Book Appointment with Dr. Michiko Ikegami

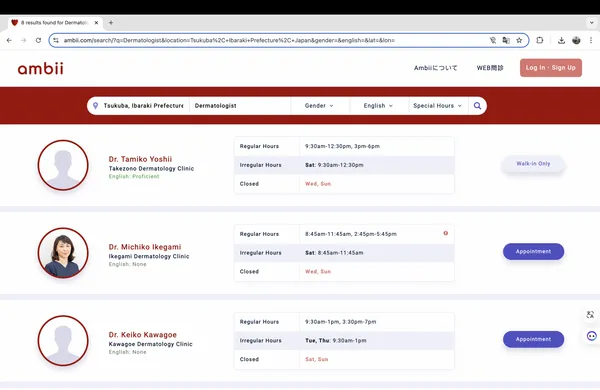533,251
